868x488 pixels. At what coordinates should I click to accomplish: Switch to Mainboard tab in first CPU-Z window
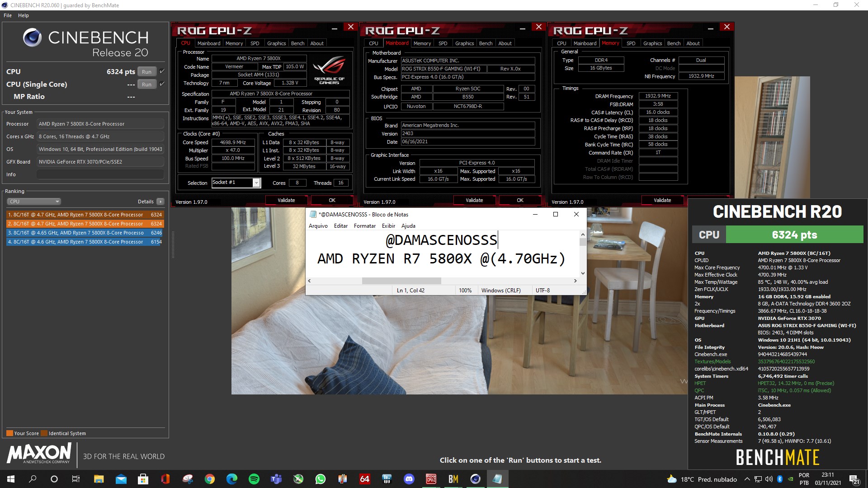209,43
